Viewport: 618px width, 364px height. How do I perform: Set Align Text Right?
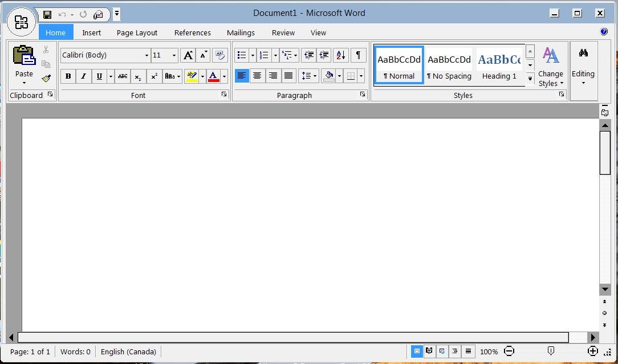coord(273,76)
